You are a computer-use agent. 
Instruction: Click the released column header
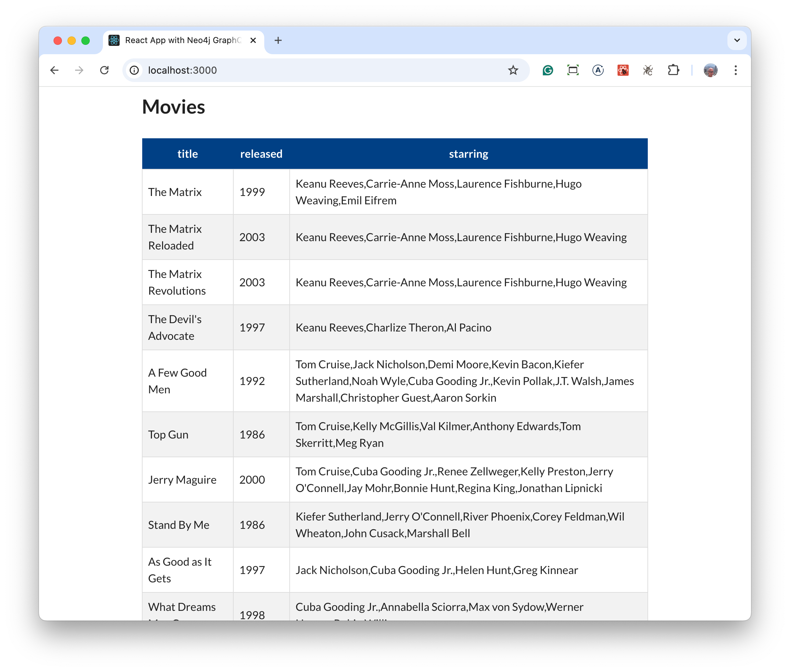click(261, 154)
